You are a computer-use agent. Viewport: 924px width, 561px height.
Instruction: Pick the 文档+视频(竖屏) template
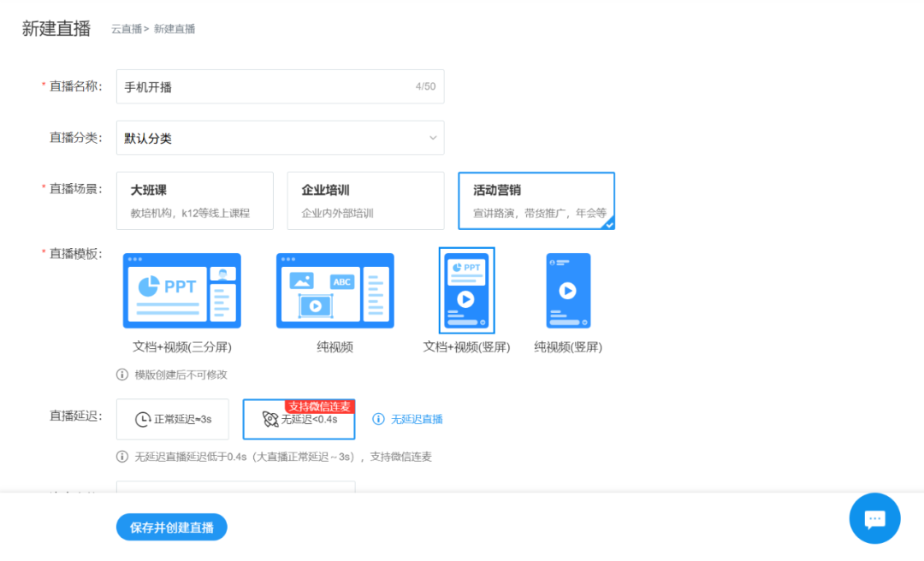(x=466, y=291)
